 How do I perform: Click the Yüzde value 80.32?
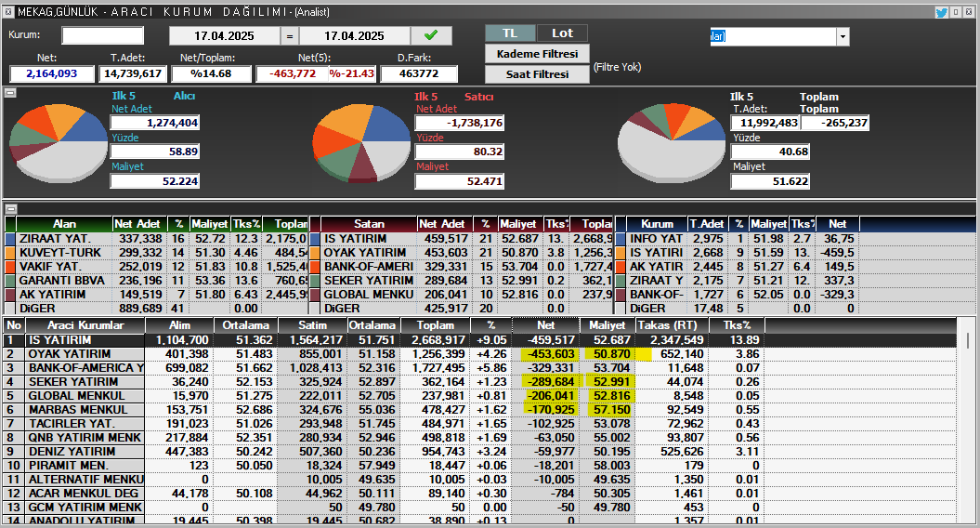tap(460, 152)
